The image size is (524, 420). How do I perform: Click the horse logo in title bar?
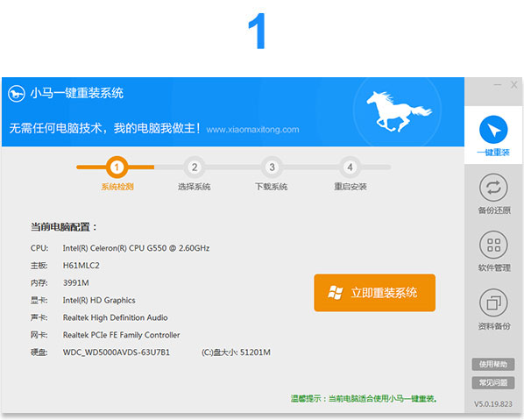coord(17,93)
